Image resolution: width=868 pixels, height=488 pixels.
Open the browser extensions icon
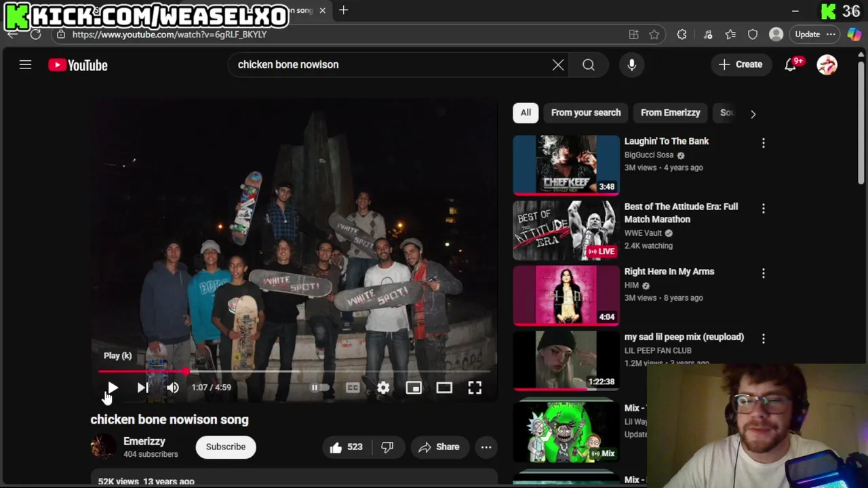click(x=682, y=34)
